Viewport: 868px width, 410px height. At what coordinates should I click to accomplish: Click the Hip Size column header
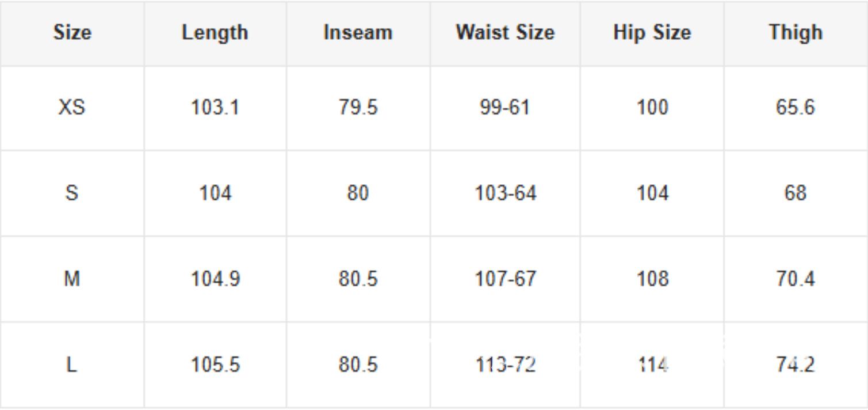click(652, 33)
